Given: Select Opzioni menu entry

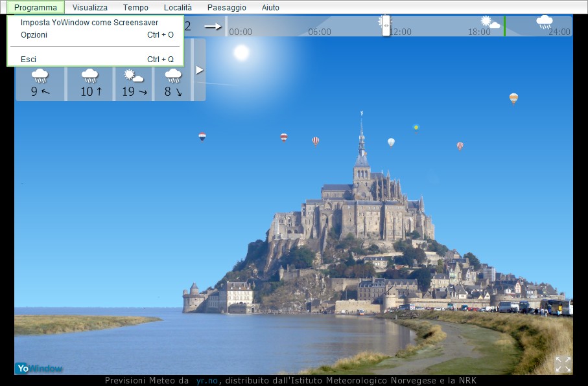Looking at the screenshot, I should (95, 35).
